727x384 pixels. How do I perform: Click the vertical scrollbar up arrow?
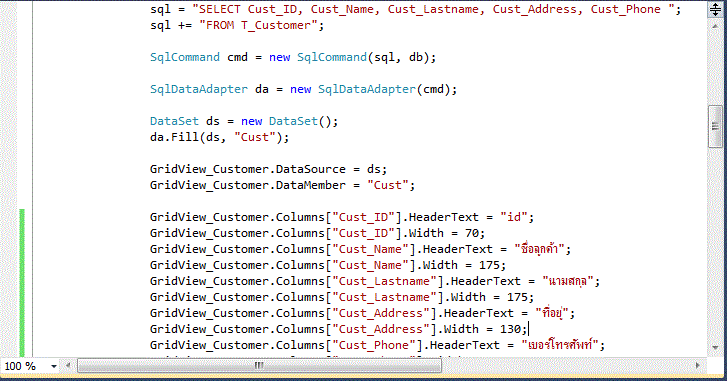(715, 26)
